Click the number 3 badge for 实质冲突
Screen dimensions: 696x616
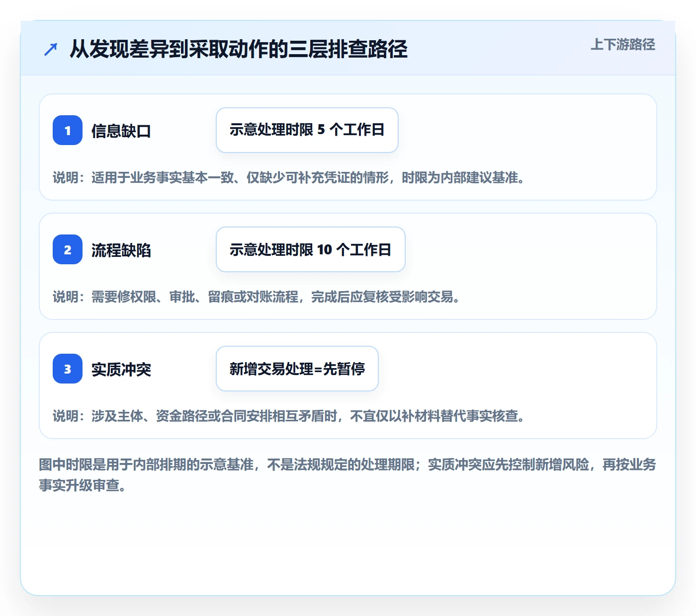tap(68, 369)
